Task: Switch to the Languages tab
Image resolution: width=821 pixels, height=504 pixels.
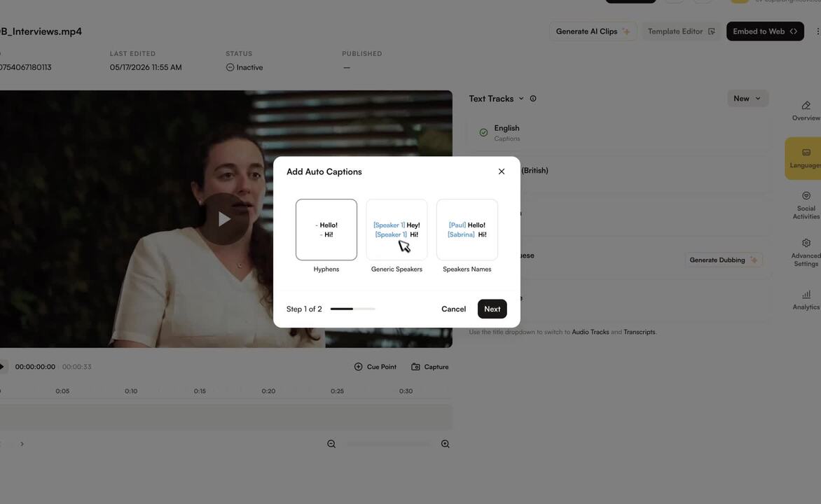Action: click(x=805, y=159)
